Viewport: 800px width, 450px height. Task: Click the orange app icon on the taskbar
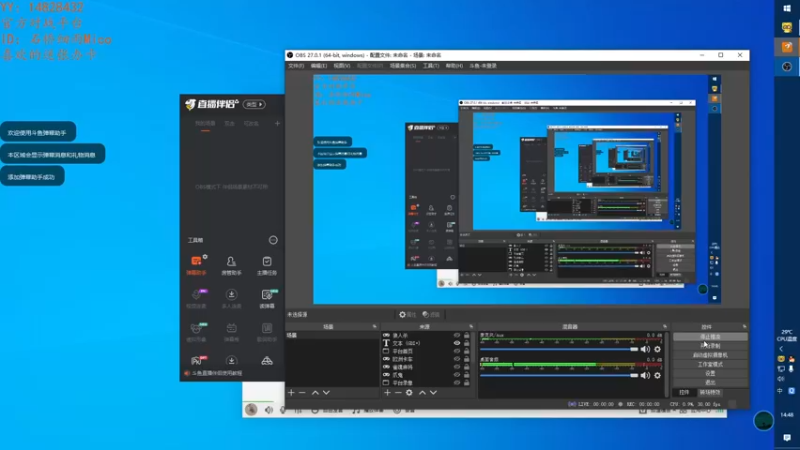point(787,47)
